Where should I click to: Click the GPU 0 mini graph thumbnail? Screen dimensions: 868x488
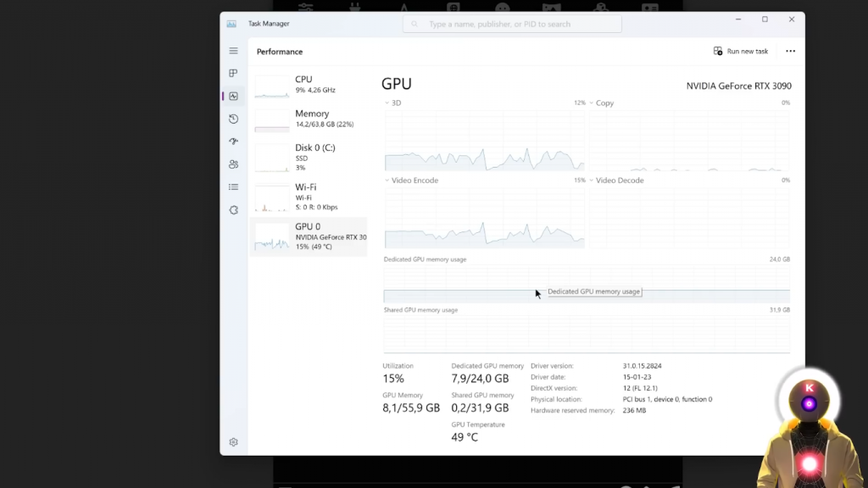tap(272, 237)
